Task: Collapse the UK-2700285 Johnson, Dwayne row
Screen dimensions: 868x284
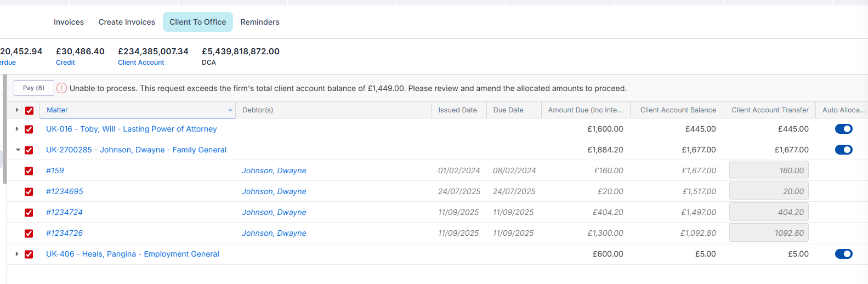Action: (x=18, y=150)
